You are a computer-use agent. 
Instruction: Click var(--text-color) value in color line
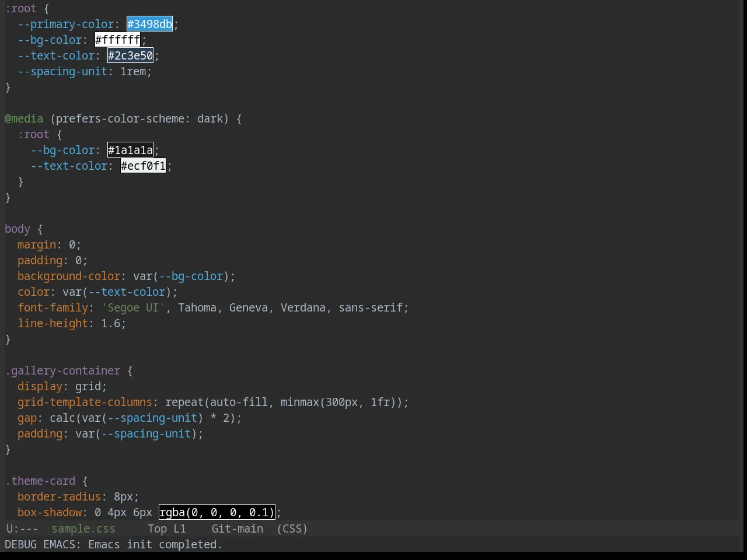(117, 292)
